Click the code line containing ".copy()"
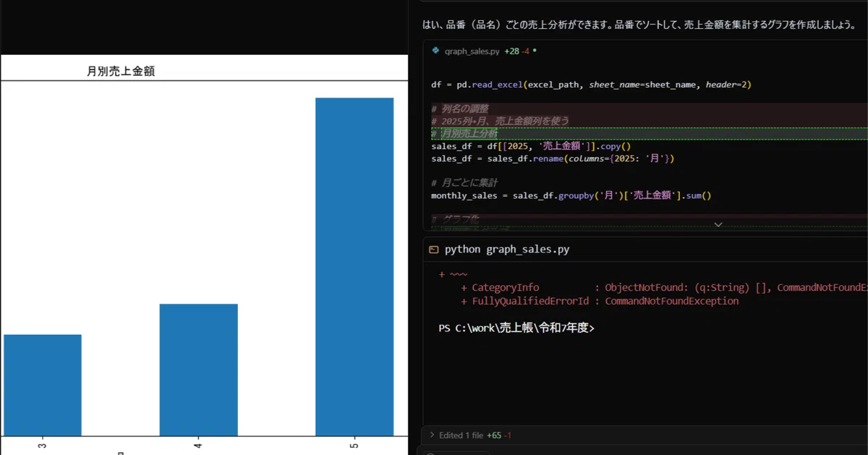The image size is (868, 455). pyautogui.click(x=532, y=146)
